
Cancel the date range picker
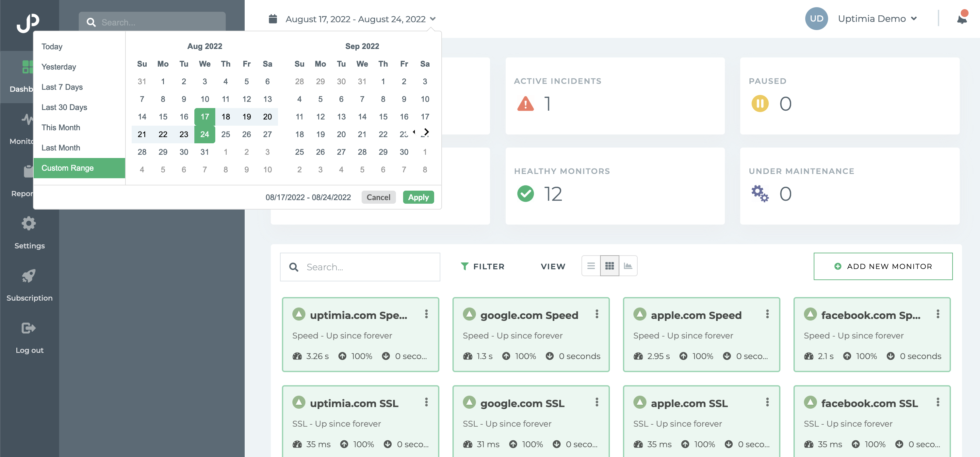click(378, 197)
